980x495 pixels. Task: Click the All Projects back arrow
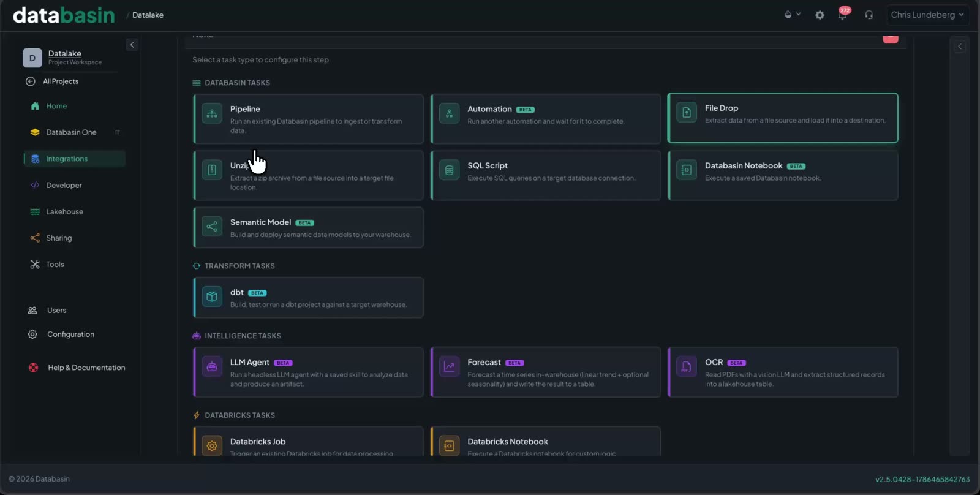[30, 81]
